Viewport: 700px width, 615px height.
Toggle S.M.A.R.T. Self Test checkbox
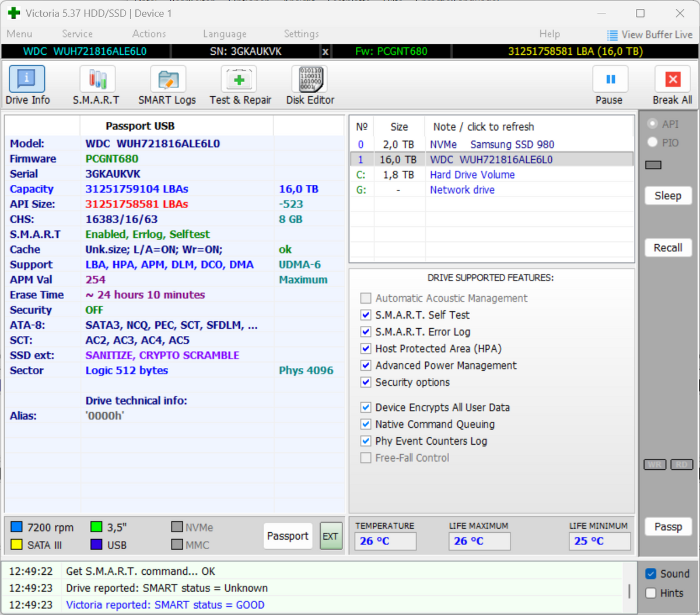click(366, 315)
